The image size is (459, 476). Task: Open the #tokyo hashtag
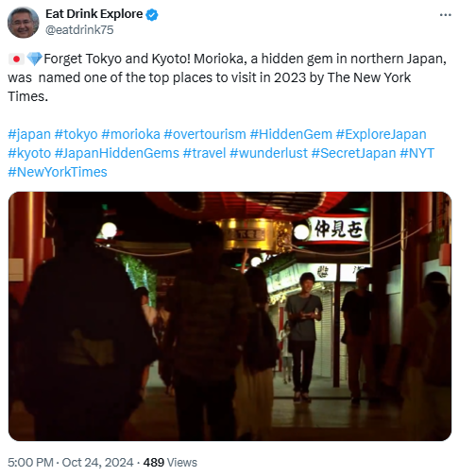(x=76, y=134)
